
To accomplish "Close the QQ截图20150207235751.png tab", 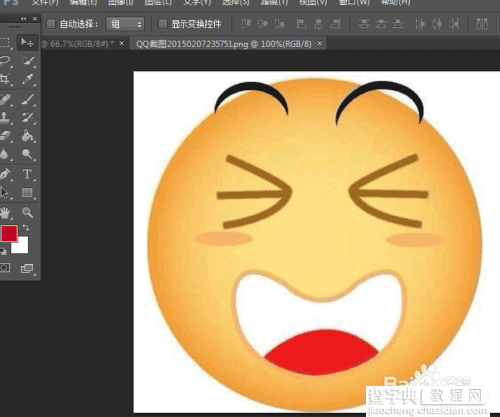I will point(320,43).
